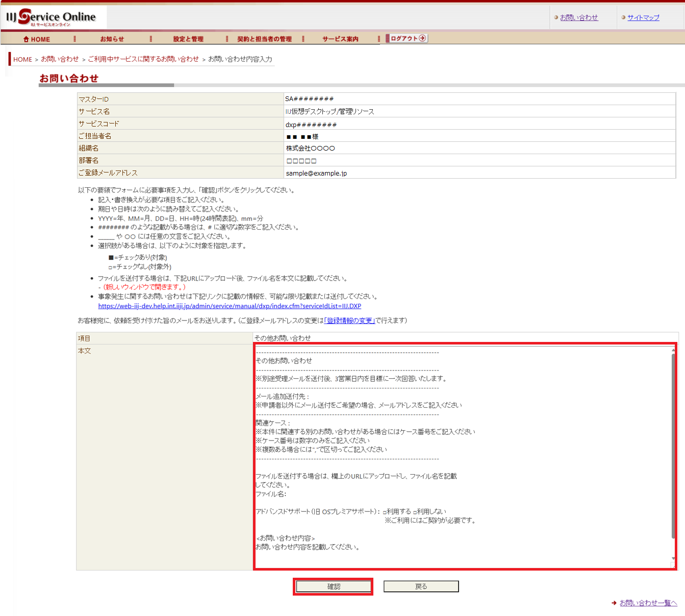Click the scroll-down arrow of 本文 text area
The width and height of the screenshot is (685, 616).
[x=673, y=558]
